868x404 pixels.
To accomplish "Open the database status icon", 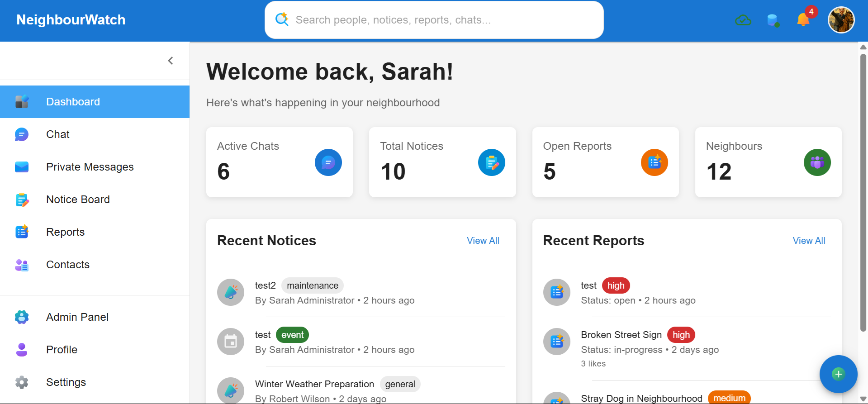I will click(x=773, y=20).
